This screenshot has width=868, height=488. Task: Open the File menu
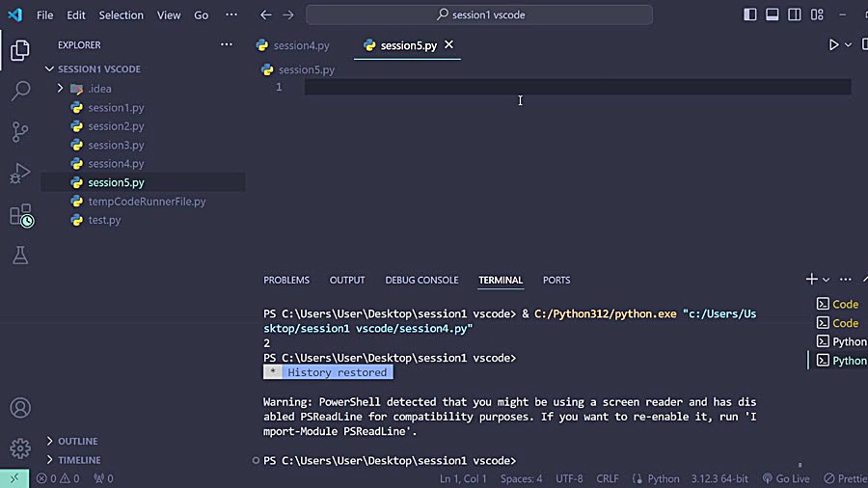44,14
